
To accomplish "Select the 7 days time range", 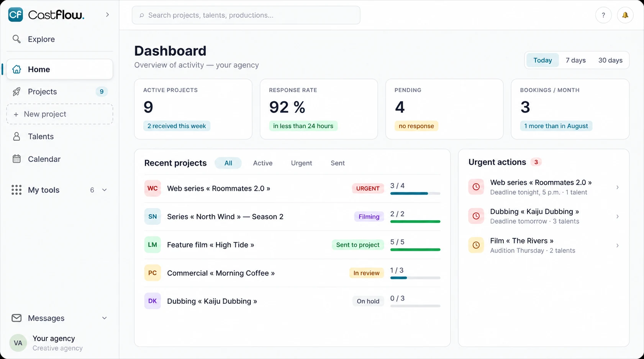I will pos(575,60).
